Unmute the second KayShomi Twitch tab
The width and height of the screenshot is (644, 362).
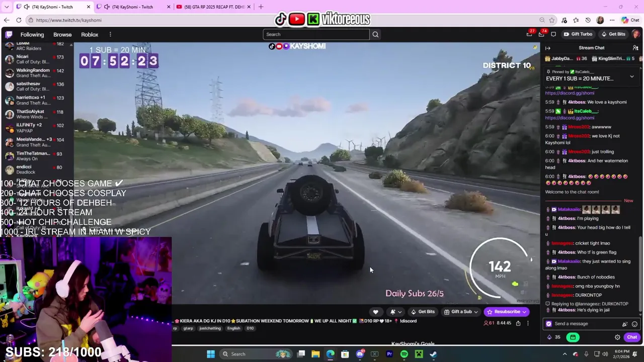coord(107,7)
